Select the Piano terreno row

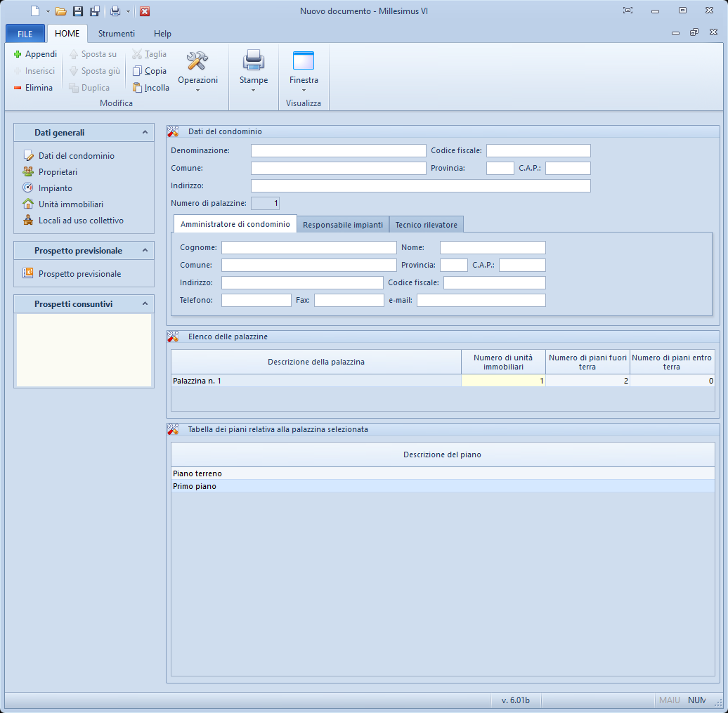[x=443, y=473]
